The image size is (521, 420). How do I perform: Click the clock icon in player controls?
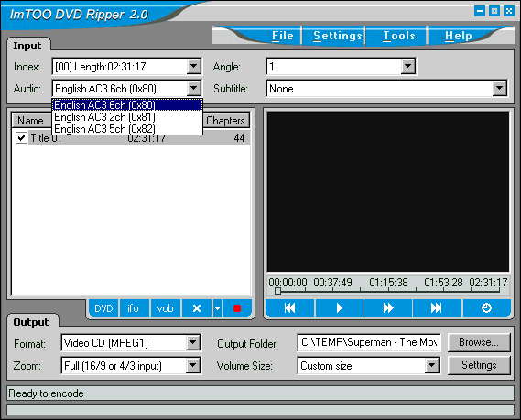coord(486,307)
